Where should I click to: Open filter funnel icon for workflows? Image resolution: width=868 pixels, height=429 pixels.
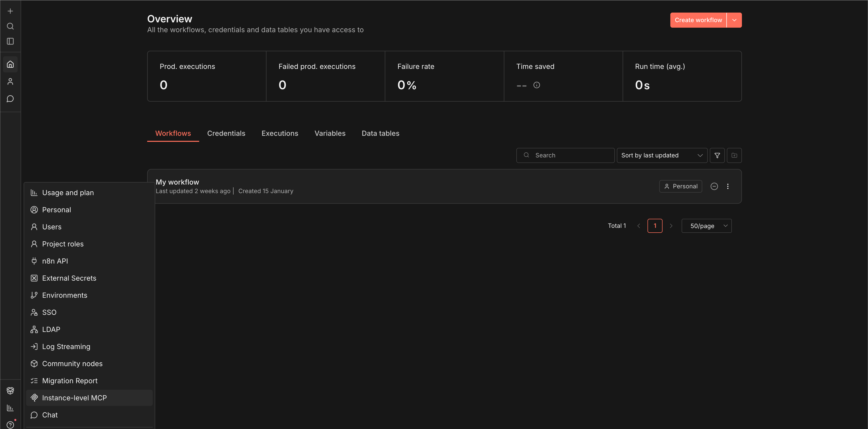click(717, 155)
